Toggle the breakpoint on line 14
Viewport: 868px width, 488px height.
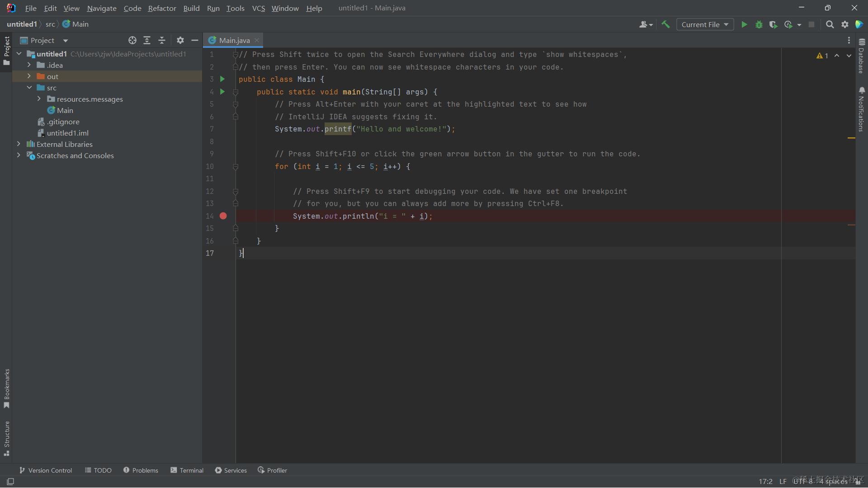223,216
